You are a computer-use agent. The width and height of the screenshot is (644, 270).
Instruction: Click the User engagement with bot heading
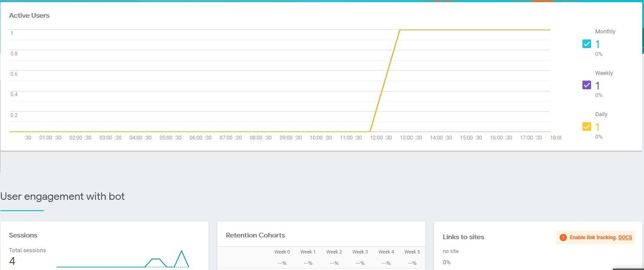click(62, 196)
